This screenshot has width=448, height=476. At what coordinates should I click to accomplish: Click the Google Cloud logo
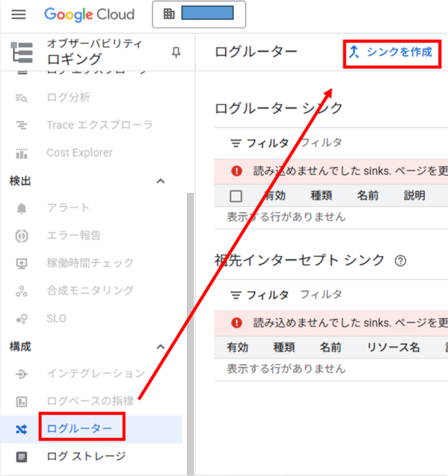click(x=89, y=15)
